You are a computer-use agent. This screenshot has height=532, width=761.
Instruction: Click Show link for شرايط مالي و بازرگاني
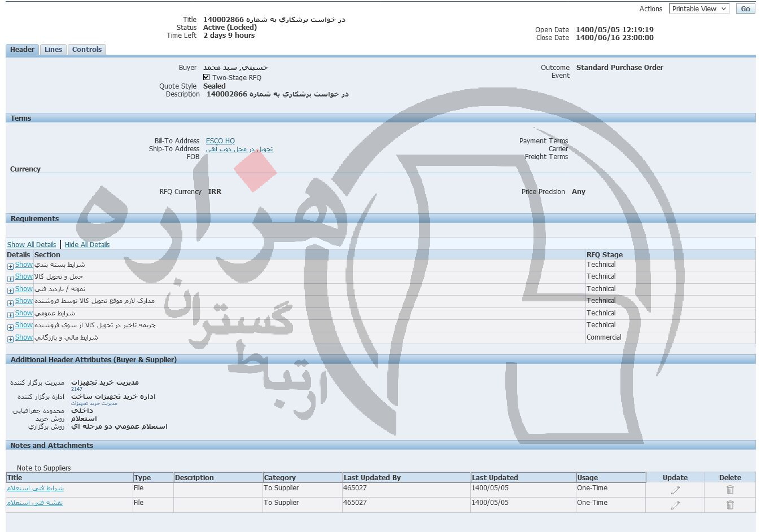[x=24, y=337]
